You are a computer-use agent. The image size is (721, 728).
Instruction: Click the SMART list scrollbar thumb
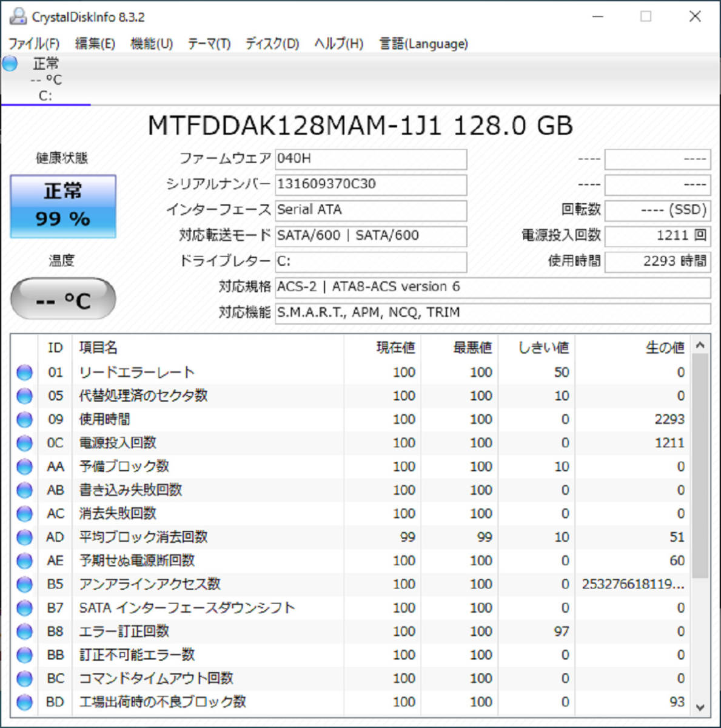click(700, 466)
